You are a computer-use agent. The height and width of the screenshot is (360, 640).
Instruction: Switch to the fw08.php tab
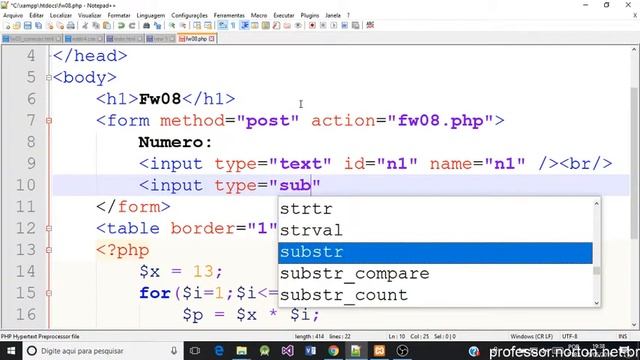[196, 39]
